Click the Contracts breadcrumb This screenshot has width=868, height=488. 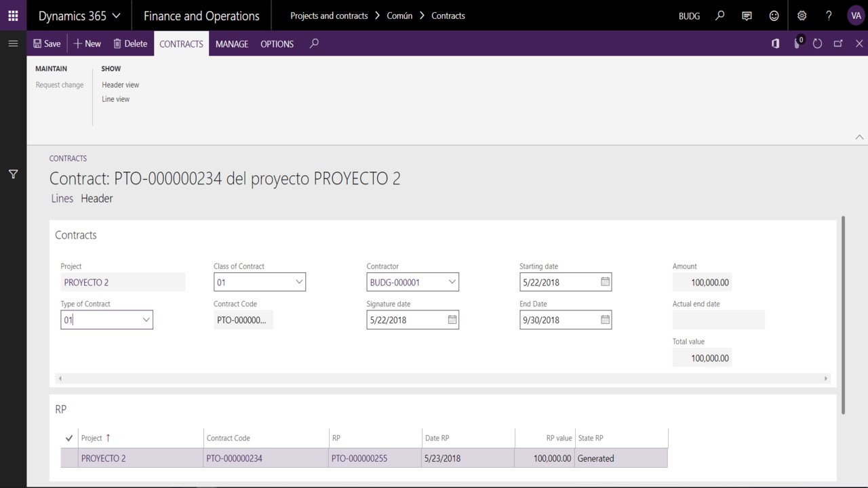coord(448,16)
